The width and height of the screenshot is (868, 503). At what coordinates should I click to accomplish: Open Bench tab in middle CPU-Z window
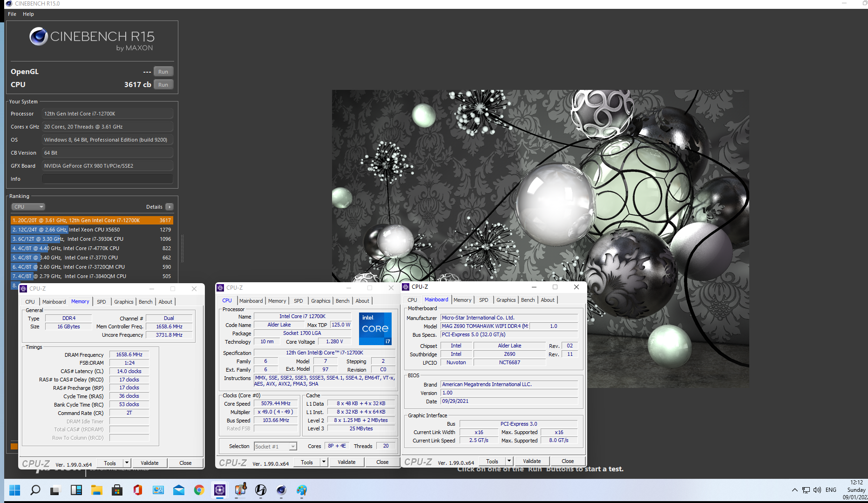[343, 301]
